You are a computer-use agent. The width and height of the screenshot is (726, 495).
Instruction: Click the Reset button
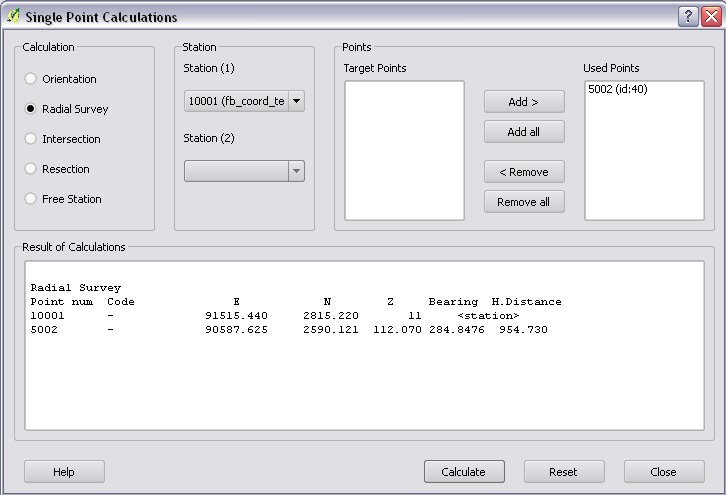(x=564, y=472)
